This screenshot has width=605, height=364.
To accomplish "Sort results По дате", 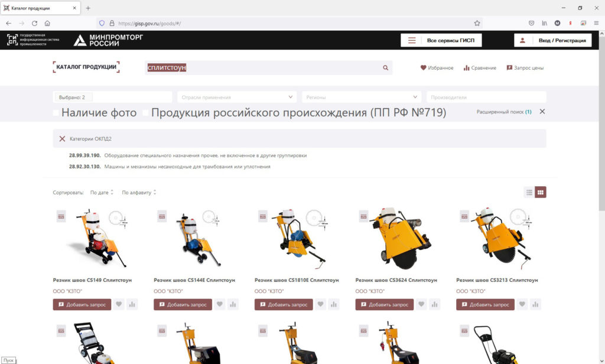I will point(102,192).
